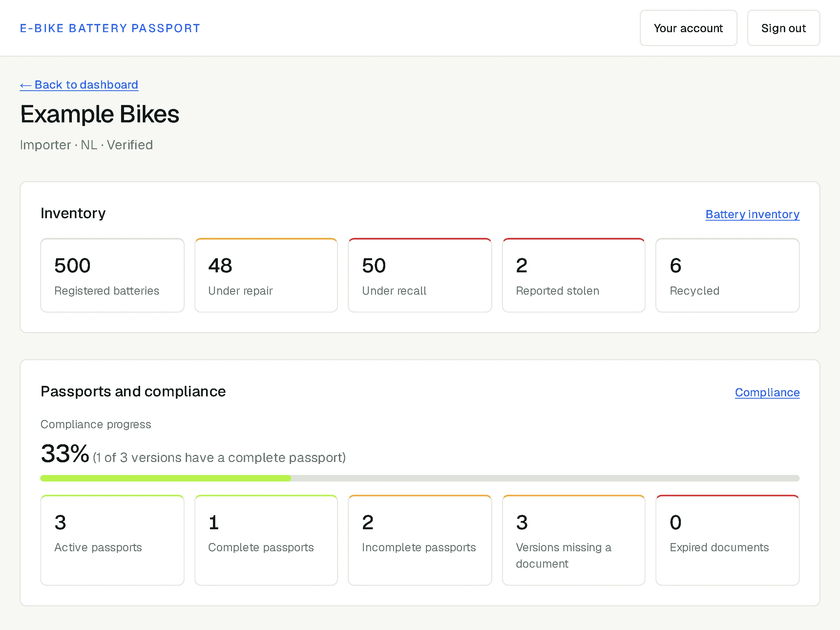
Task: Click the E-Bike Battery Passport logo text
Action: [x=110, y=28]
